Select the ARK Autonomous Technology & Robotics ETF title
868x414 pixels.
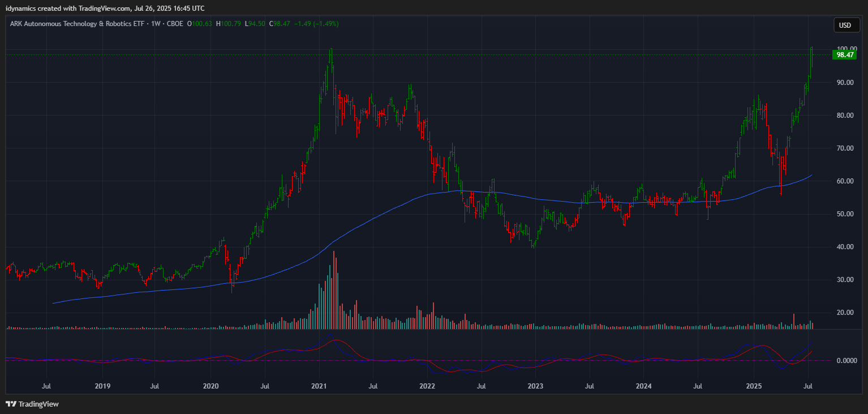[78, 24]
